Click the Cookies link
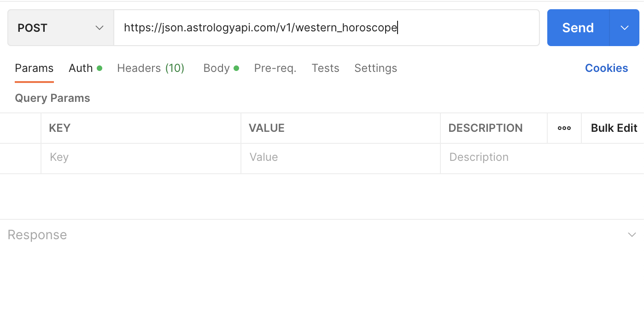The height and width of the screenshot is (318, 644). click(606, 68)
